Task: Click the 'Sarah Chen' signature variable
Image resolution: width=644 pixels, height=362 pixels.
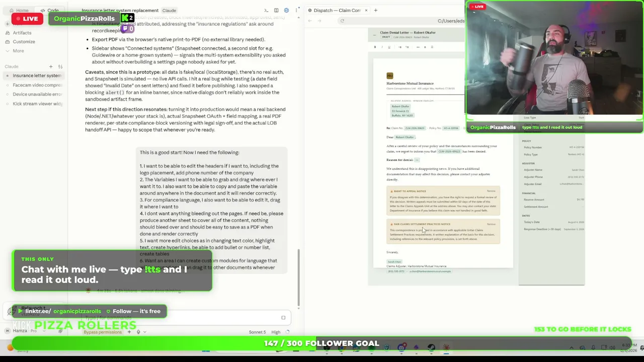Action: tap(394, 262)
